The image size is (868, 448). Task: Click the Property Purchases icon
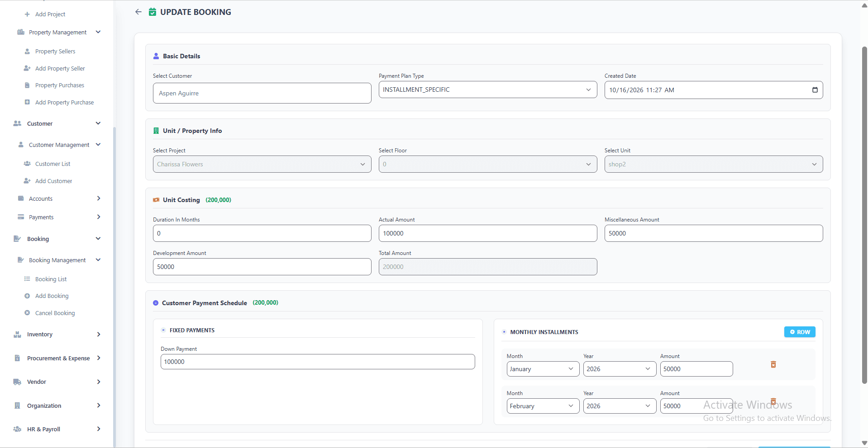tap(27, 85)
